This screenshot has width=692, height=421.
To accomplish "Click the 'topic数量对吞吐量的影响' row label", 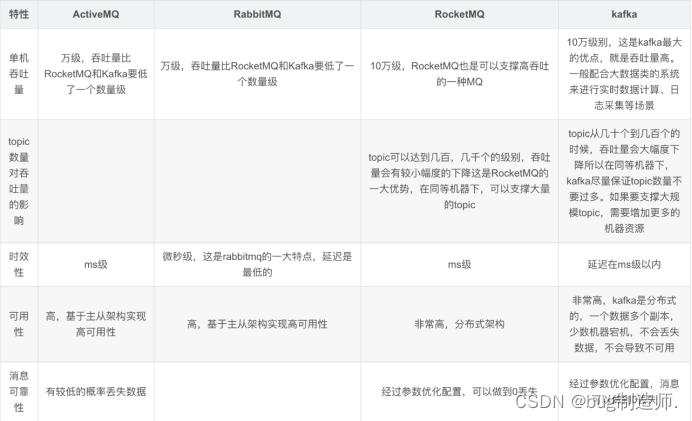I will [19, 181].
